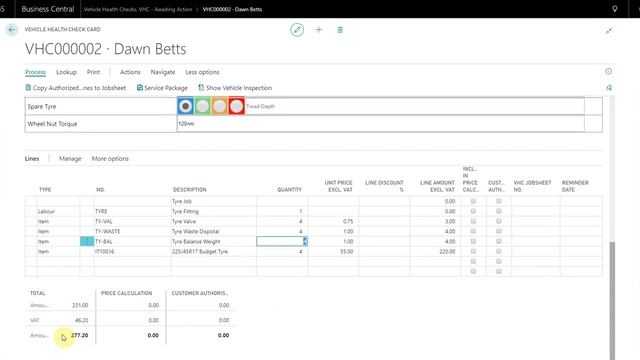The width and height of the screenshot is (640, 360).
Task: Click the TY-VAL item number cell
Action: (132, 221)
